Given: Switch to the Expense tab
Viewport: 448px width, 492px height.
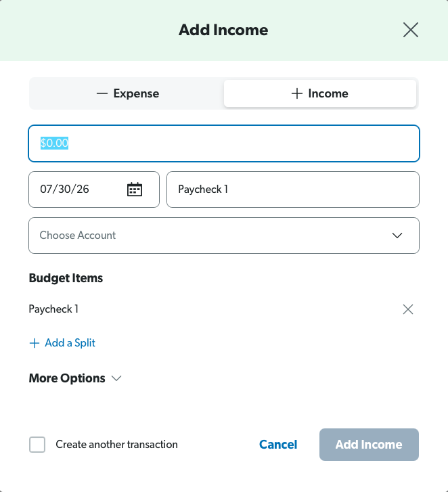Looking at the screenshot, I should (128, 93).
